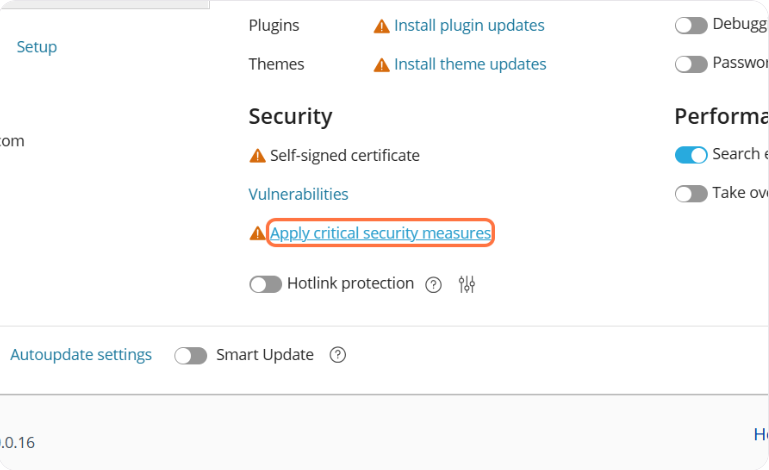Click the Smart Update help icon
This screenshot has width=769, height=470.
338,355
